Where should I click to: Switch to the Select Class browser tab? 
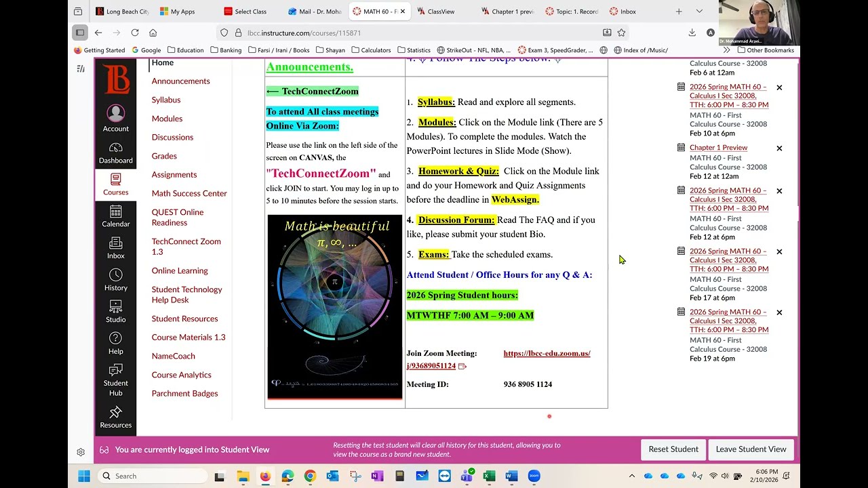click(250, 12)
